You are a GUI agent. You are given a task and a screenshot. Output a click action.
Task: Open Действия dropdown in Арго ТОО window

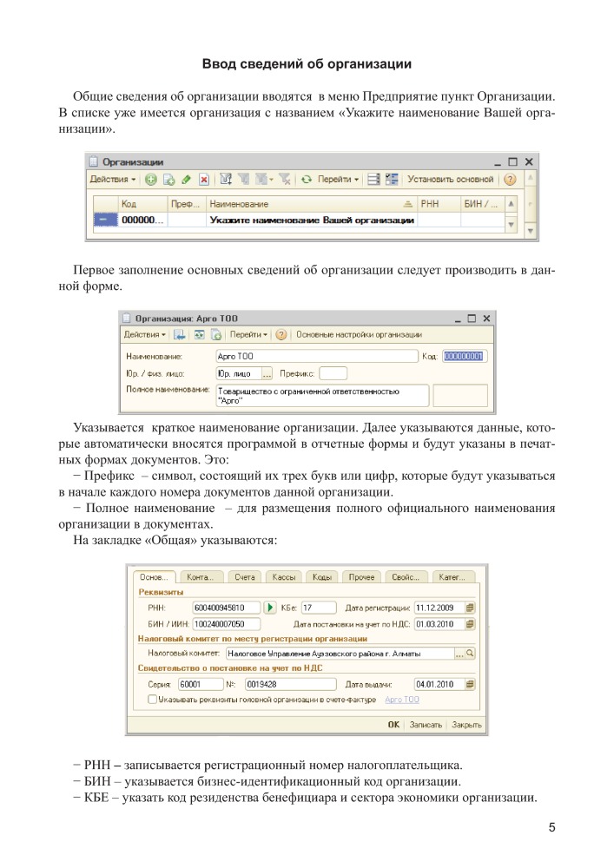(x=144, y=335)
